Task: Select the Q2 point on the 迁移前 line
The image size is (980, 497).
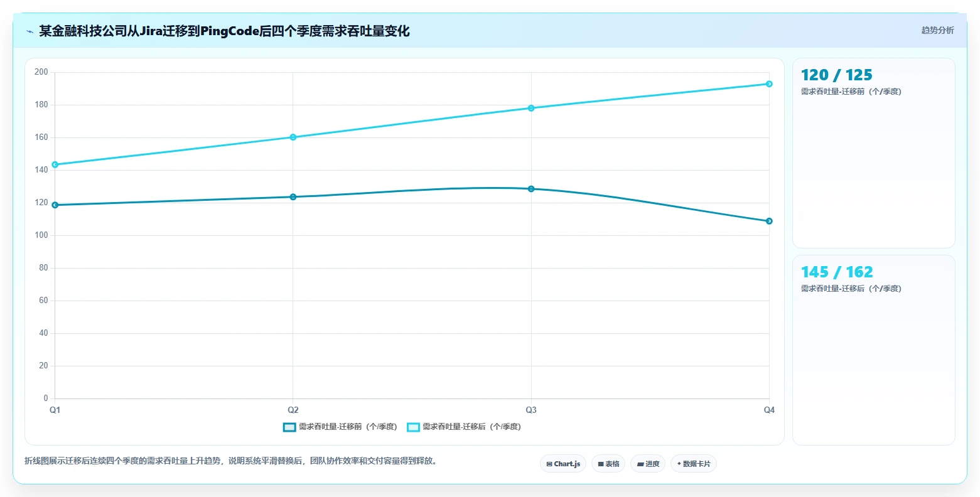Action: tap(293, 196)
